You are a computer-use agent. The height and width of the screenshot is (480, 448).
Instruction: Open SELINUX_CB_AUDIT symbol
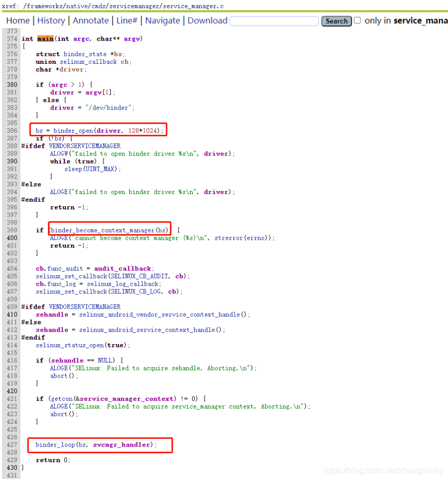tap(139, 276)
